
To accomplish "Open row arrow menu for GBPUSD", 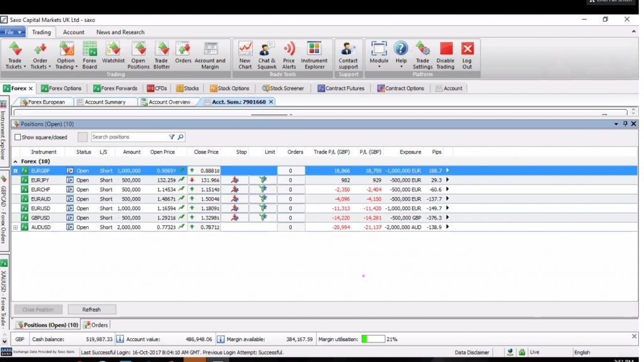I will (447, 218).
